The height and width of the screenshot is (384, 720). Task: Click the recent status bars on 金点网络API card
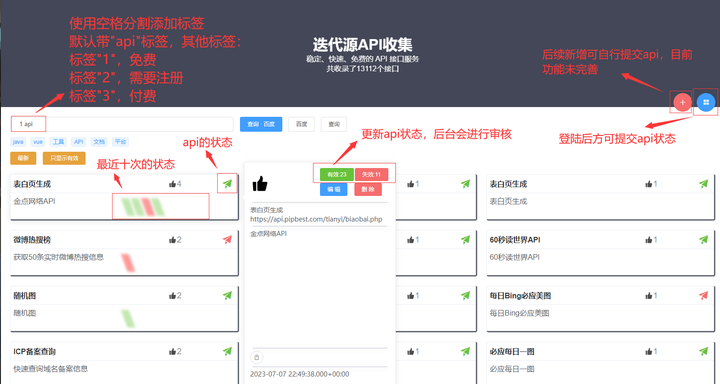click(143, 207)
